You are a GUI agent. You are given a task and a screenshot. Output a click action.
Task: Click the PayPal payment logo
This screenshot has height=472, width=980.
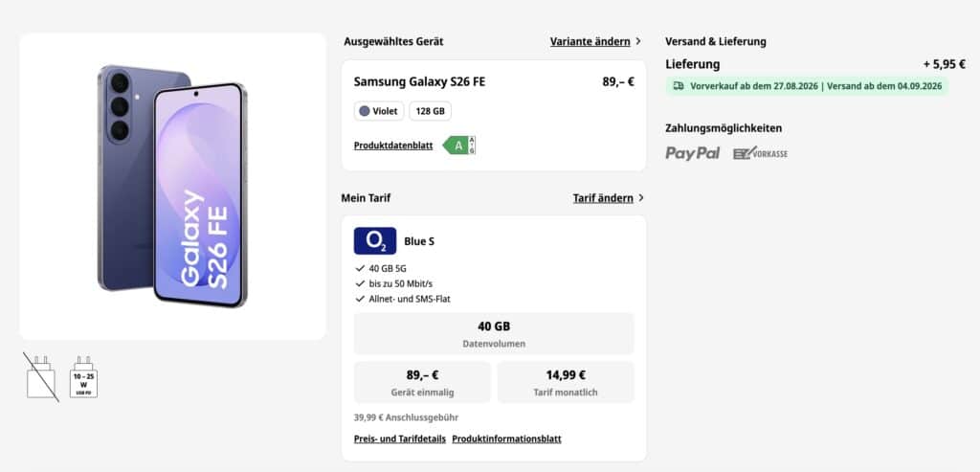pyautogui.click(x=693, y=153)
